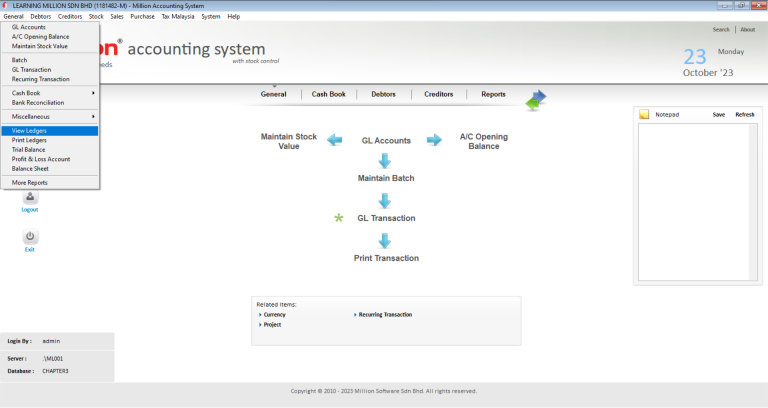Click the right arrow toward A/C Opening Balance

434,140
